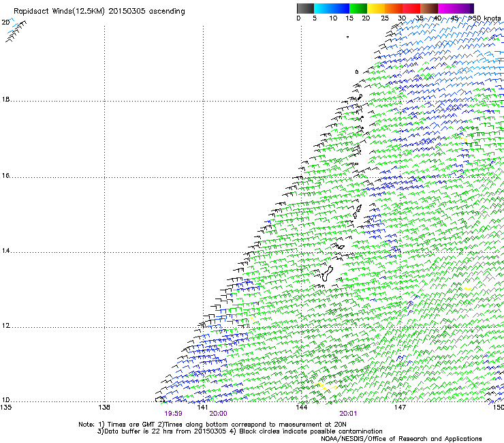Click longitude label 138 on bottom axis
504x443 pixels.
104,408
